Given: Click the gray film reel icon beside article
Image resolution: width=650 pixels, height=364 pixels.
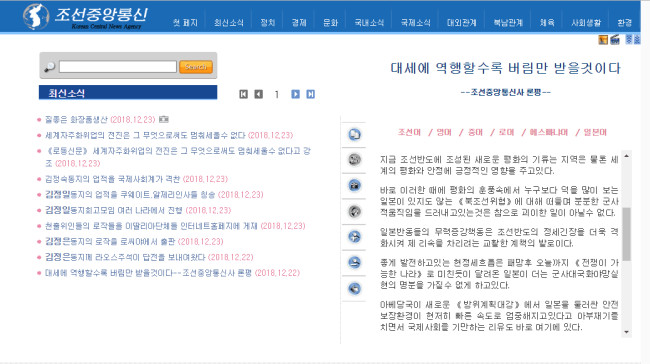Looking at the screenshot, I should click(x=354, y=160).
